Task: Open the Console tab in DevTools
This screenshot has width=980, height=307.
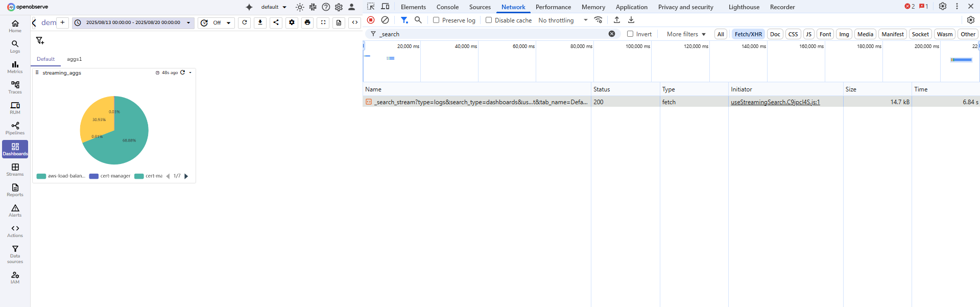Action: [x=447, y=7]
